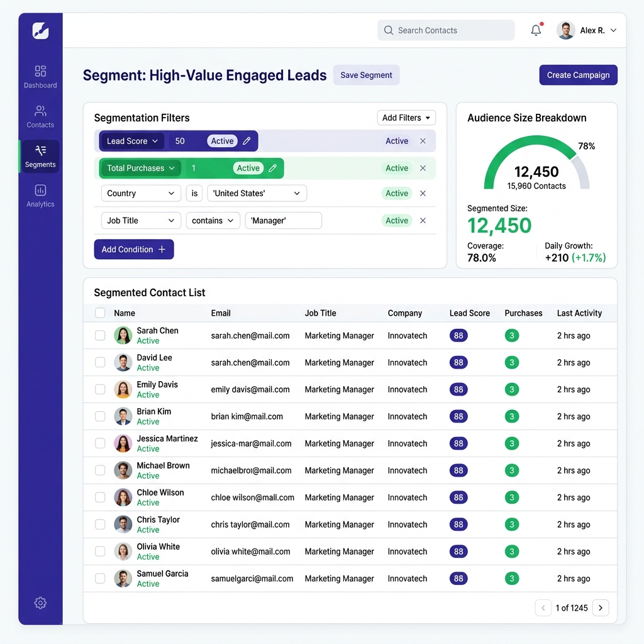Check the Michael Brown row checkbox
This screenshot has width=644, height=644.
tap(100, 470)
